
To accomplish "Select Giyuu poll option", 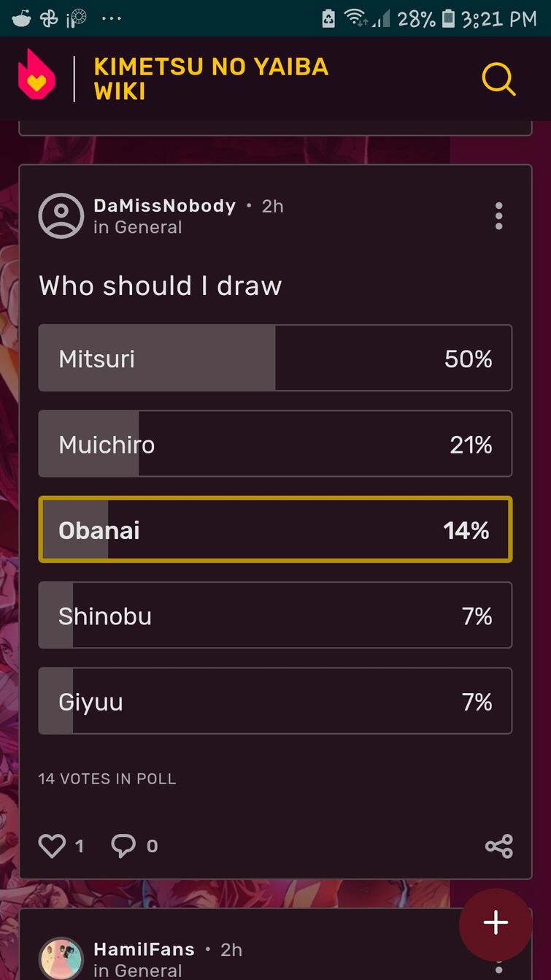I will (275, 702).
